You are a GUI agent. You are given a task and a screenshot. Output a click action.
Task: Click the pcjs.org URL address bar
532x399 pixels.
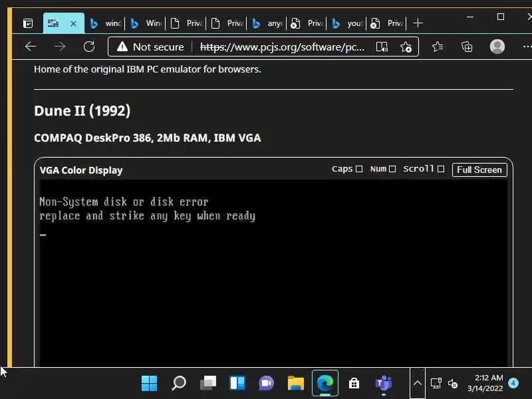pos(282,47)
